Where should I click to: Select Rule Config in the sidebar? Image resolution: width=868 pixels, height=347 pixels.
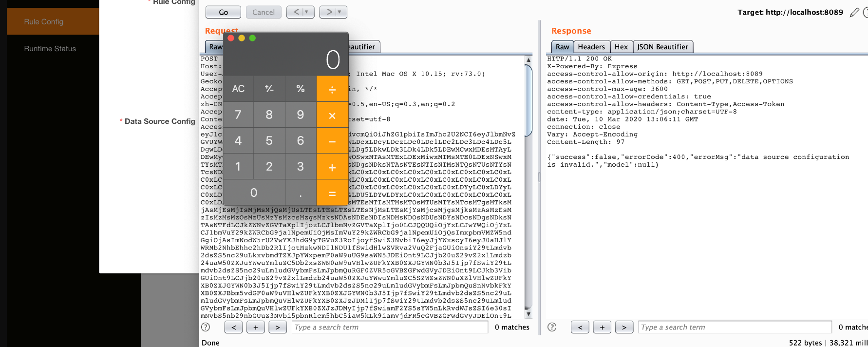44,22
